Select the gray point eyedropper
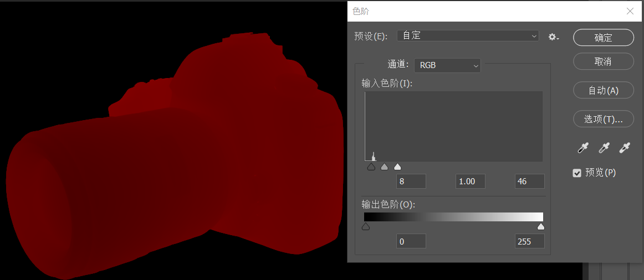 coord(604,148)
